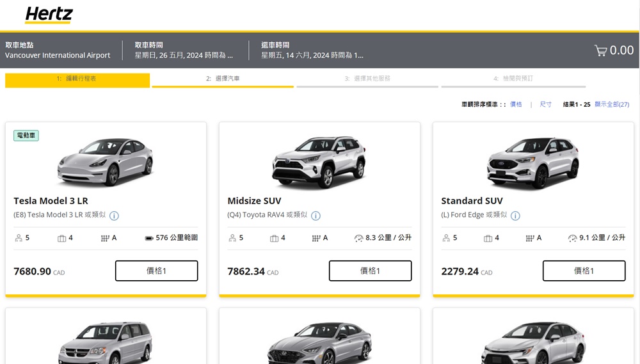Show all 27 results link
Image resolution: width=640 pixels, height=364 pixels.
[612, 104]
